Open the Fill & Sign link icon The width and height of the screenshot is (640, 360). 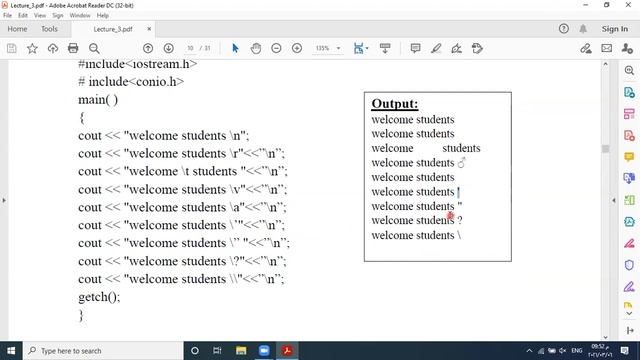pos(586,49)
